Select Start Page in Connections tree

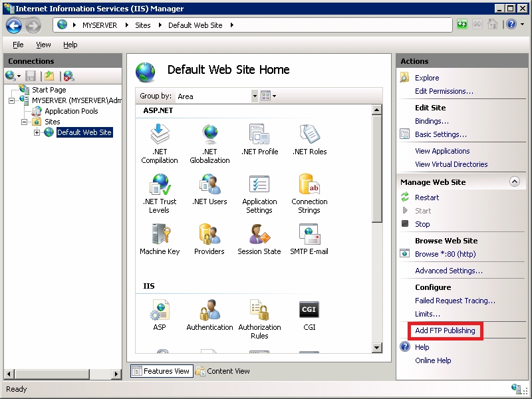click(49, 90)
